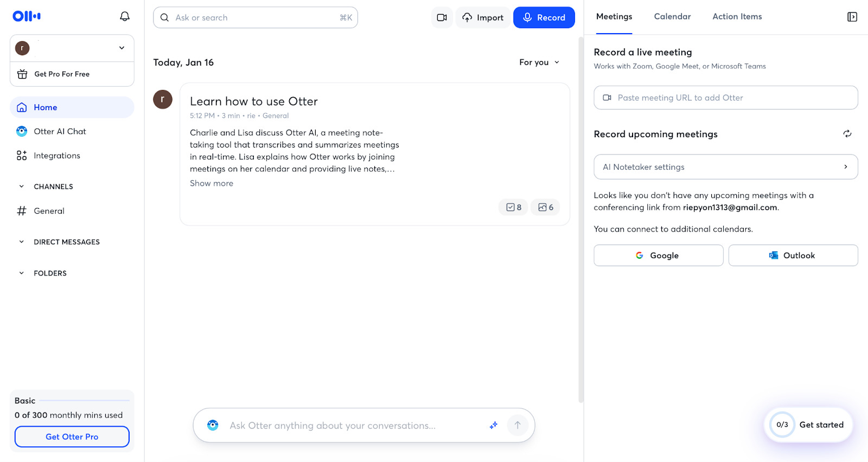
Task: Collapse the right side panel
Action: 852,17
